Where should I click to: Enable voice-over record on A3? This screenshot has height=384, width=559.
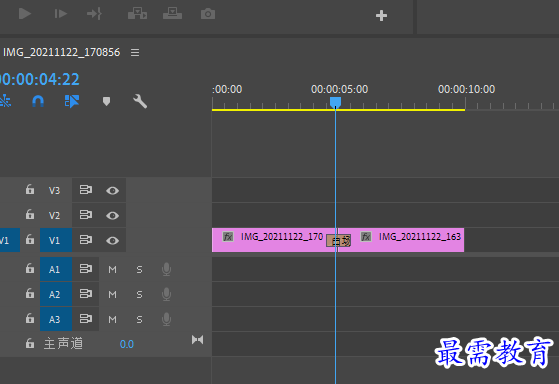point(166,319)
